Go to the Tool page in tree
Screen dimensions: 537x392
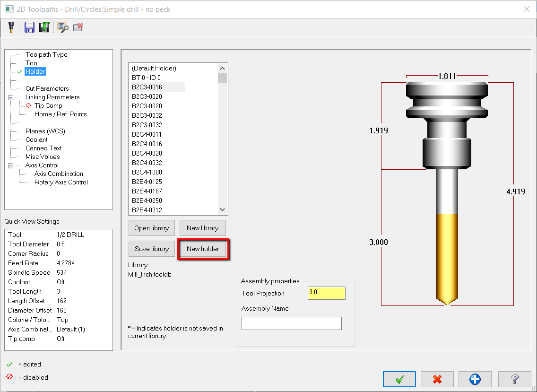[32, 63]
